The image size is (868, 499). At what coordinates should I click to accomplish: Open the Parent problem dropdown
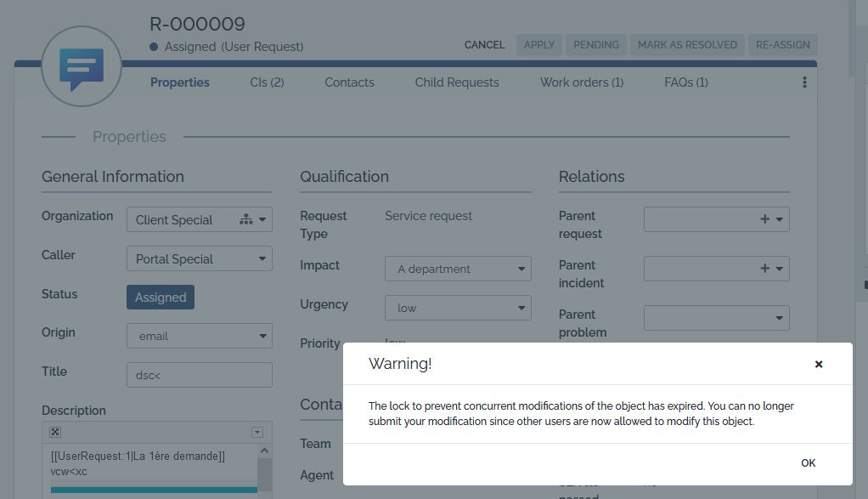click(780, 318)
